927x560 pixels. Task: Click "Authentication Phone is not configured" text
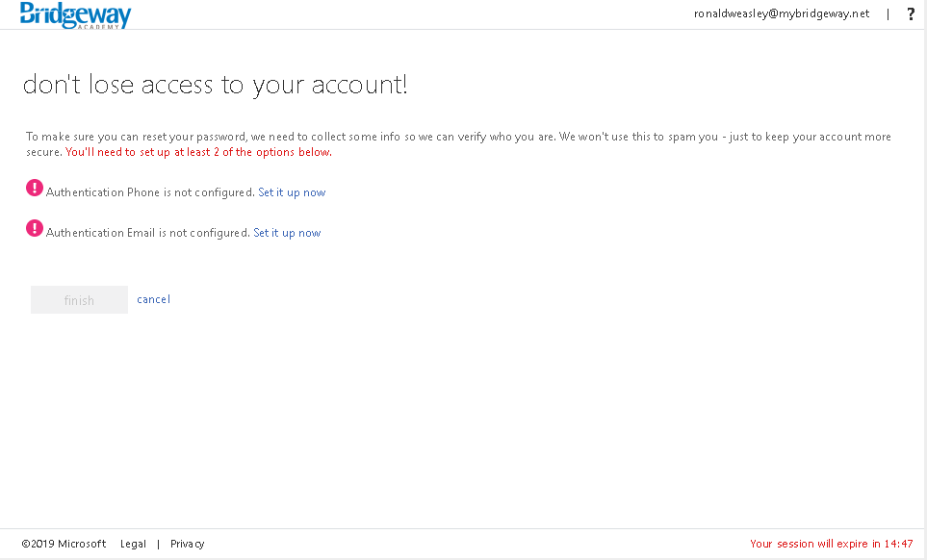coord(150,192)
